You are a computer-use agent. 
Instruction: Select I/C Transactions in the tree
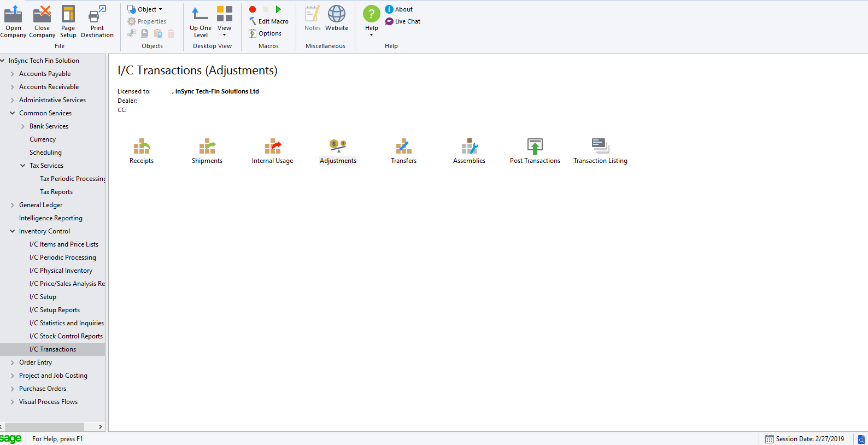pyautogui.click(x=52, y=349)
